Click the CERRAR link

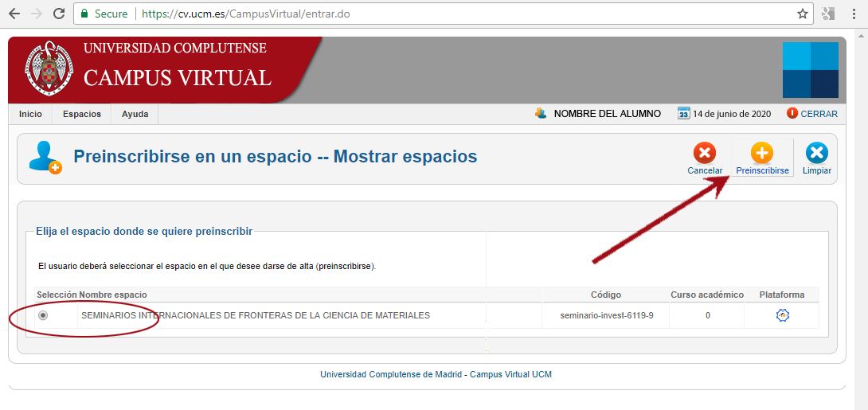pos(819,114)
